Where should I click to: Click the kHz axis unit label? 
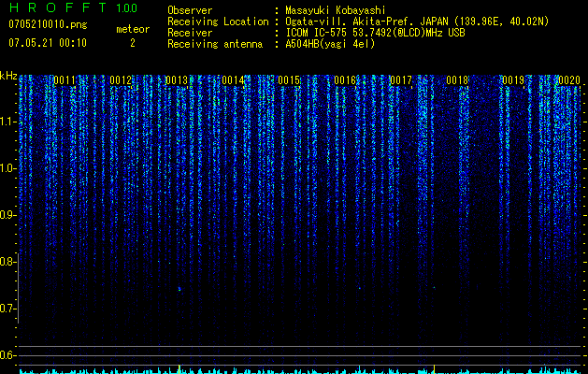(8, 76)
